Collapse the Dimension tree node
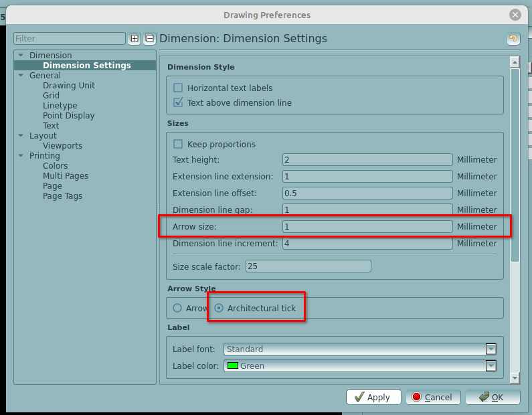 coord(21,56)
